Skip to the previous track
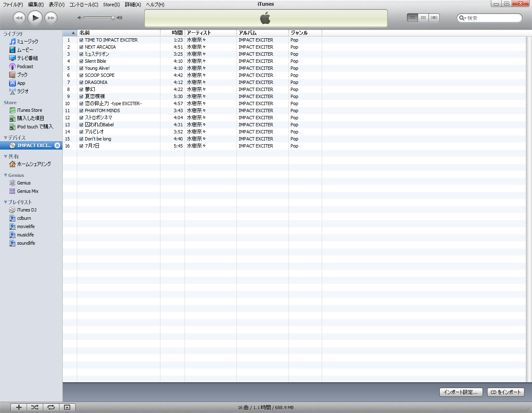 click(x=19, y=18)
